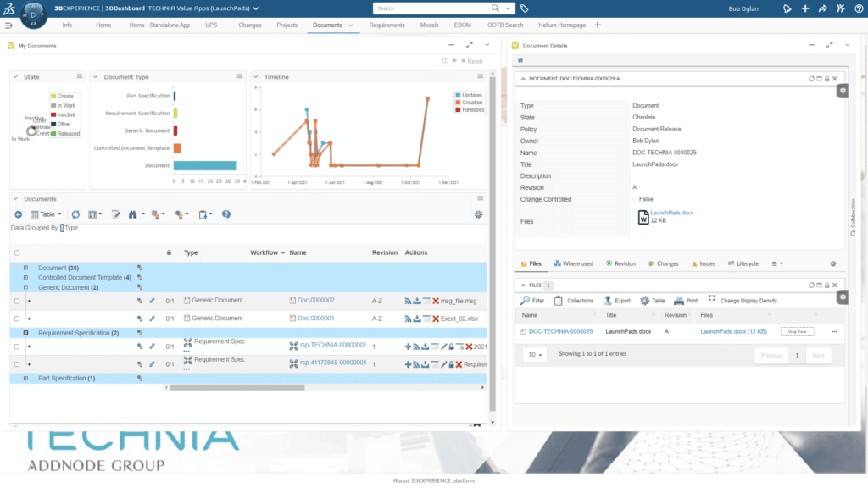Switch to the Requirements tab
Viewport: 868px width, 488px height.
pyautogui.click(x=387, y=25)
